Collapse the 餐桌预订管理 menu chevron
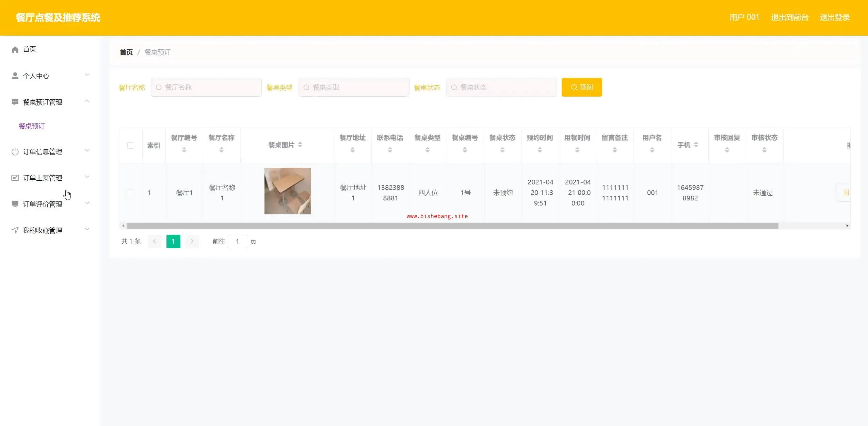 pos(87,101)
